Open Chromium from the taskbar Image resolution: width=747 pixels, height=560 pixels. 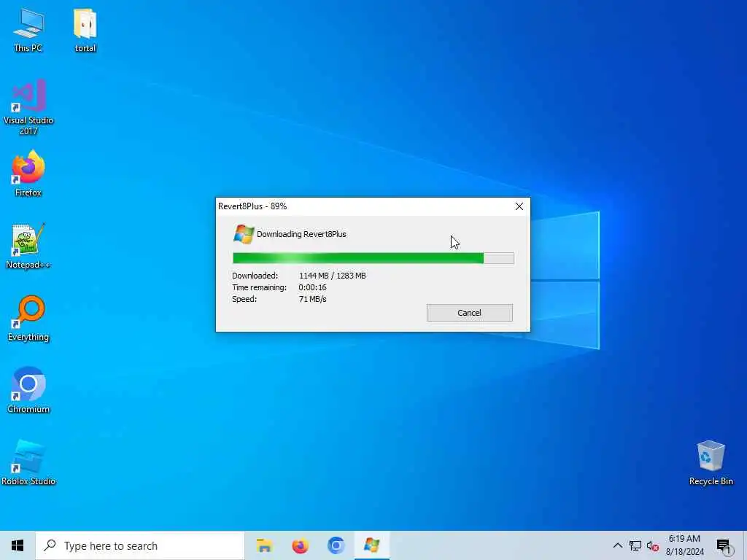[336, 545]
